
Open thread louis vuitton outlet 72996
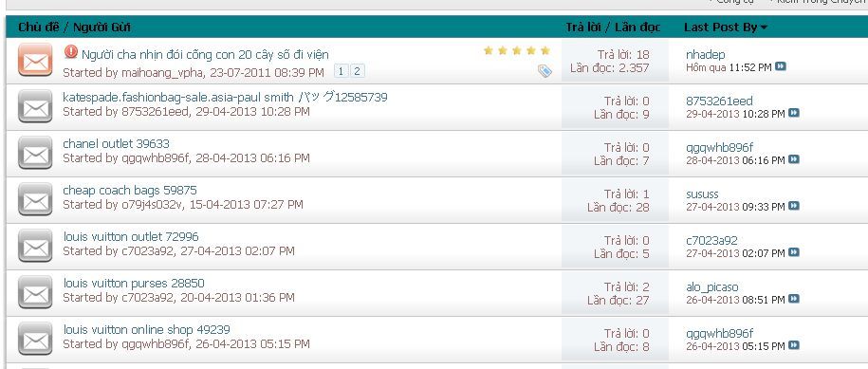131,237
